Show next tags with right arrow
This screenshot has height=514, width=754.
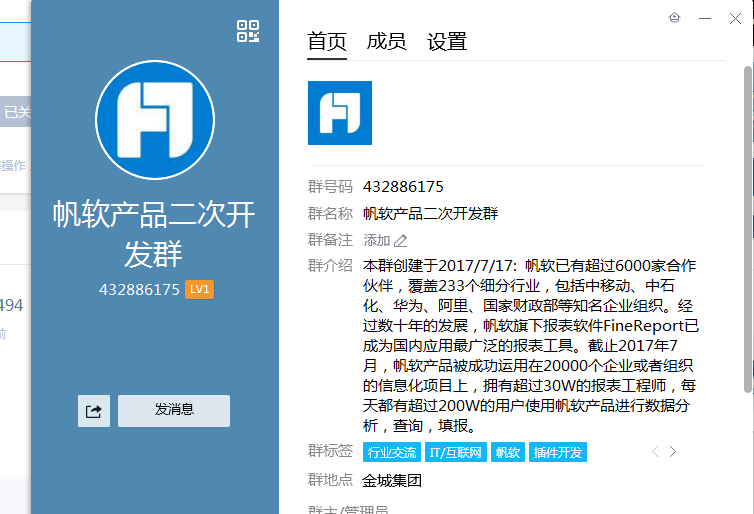[x=673, y=451]
